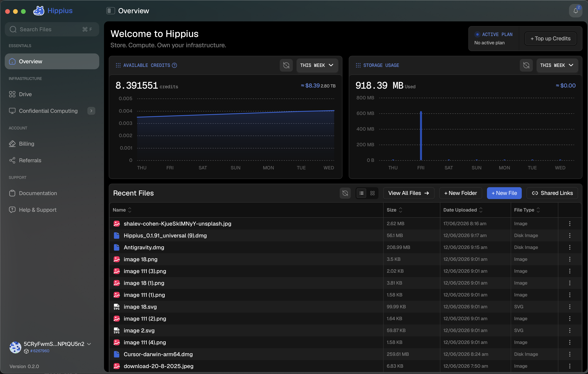Refresh the Recent Files list
The height and width of the screenshot is (374, 588).
coord(345,193)
